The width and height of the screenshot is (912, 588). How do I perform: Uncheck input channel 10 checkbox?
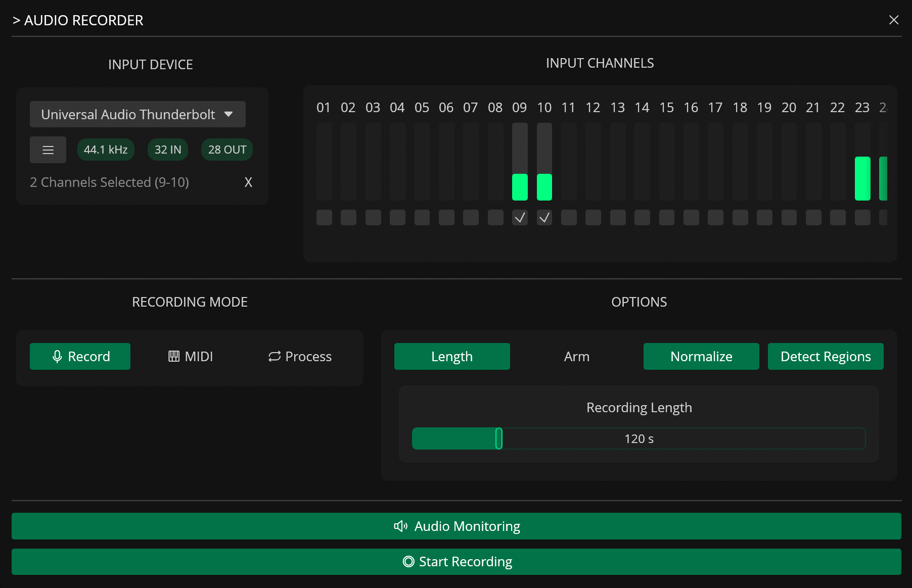pos(544,218)
